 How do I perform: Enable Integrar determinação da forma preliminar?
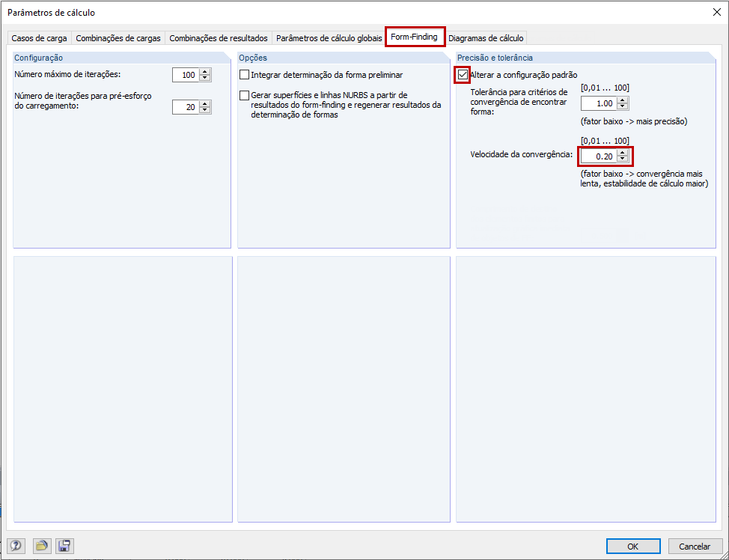(245, 75)
